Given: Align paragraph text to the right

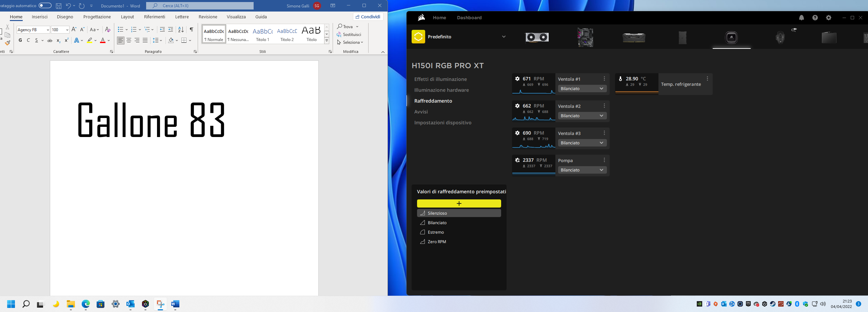Looking at the screenshot, I should tap(137, 40).
